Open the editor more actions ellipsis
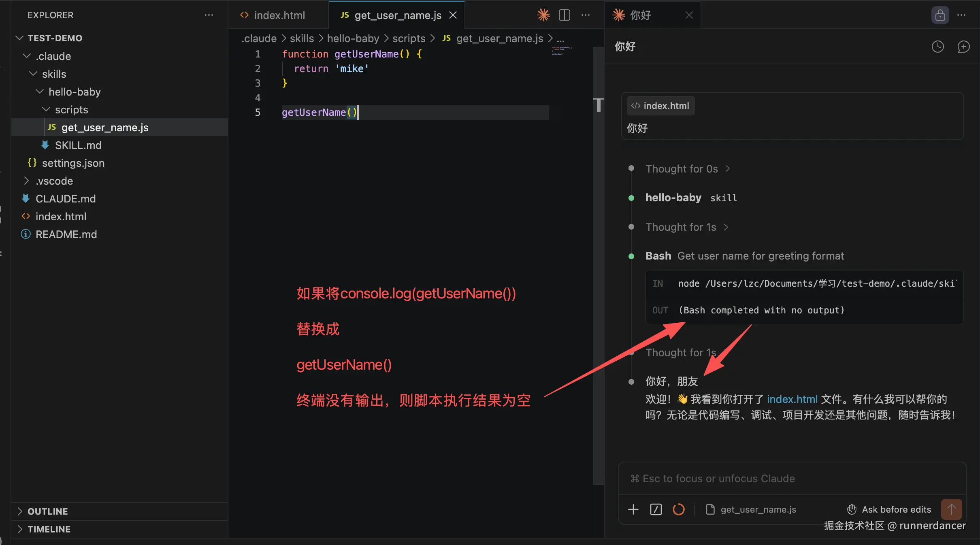The image size is (980, 545). (586, 15)
